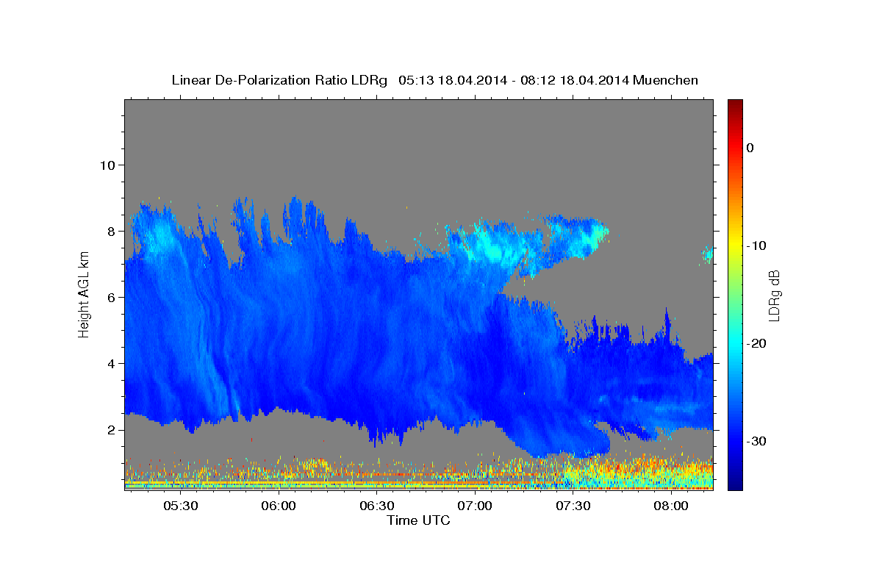Click the colorbar value -20
This screenshot has height=588, width=882.
(x=756, y=343)
